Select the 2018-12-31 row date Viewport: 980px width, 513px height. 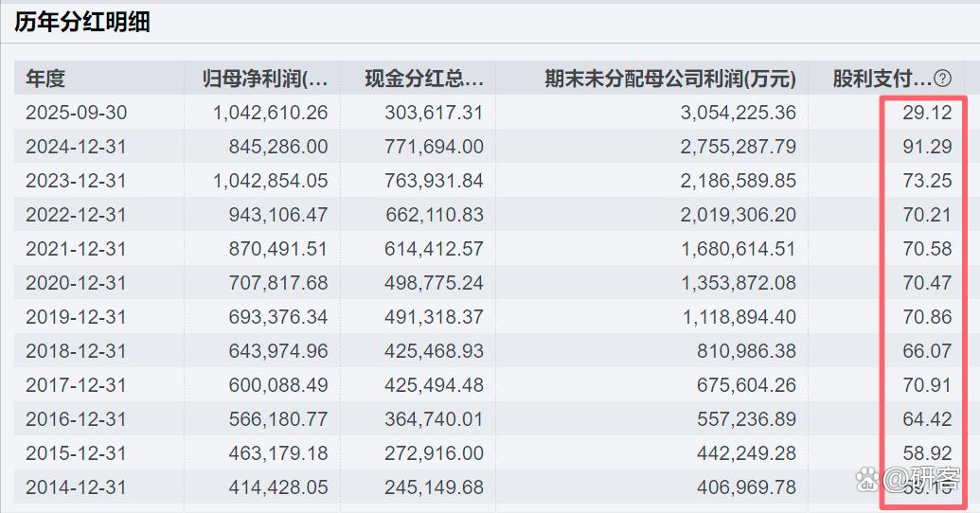76,351
